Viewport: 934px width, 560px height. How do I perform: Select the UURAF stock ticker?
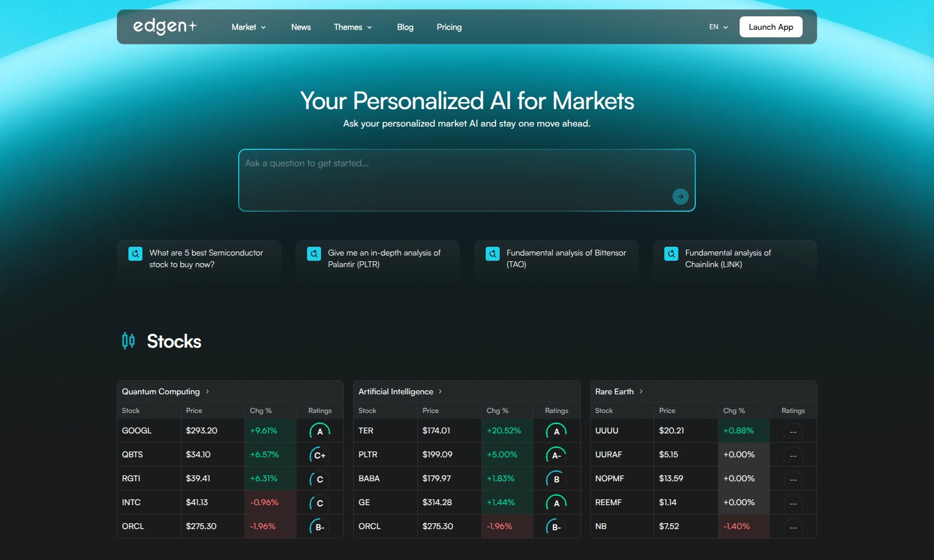(x=609, y=454)
